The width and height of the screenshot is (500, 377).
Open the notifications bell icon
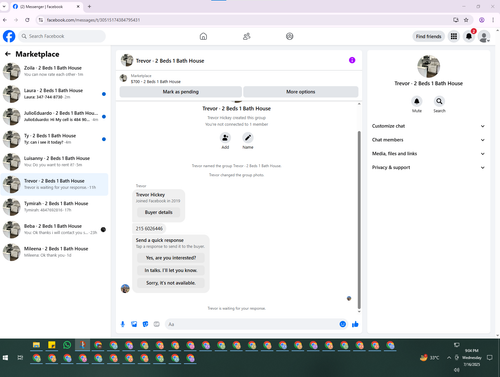(x=469, y=36)
